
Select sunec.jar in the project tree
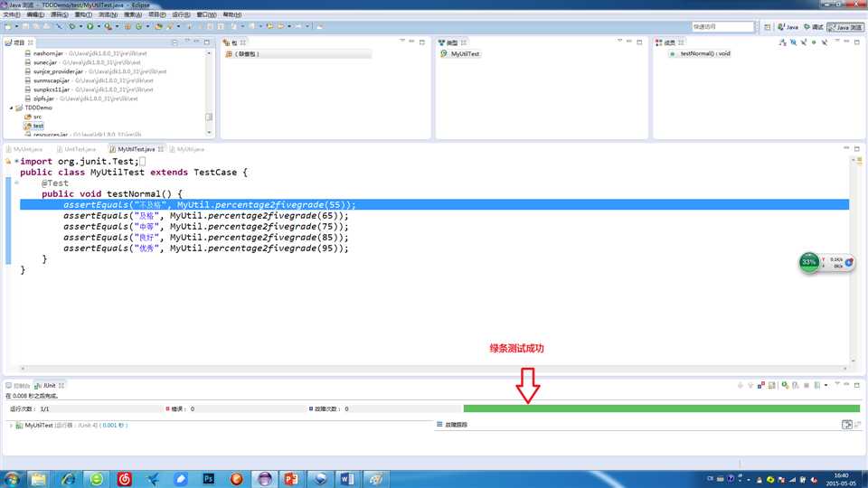click(45, 62)
